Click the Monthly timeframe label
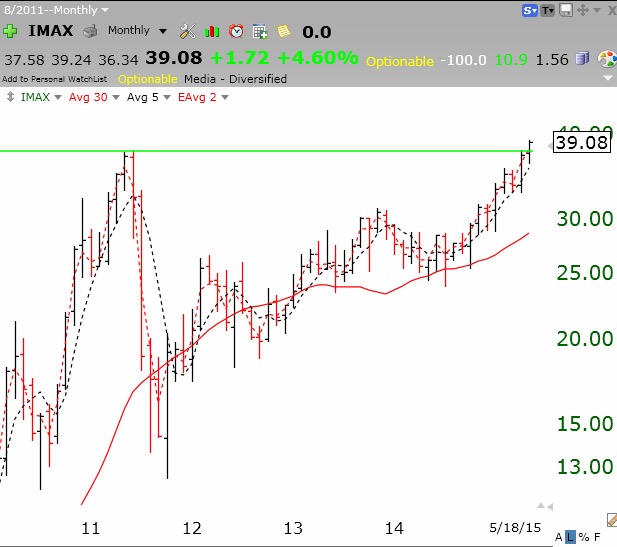The image size is (617, 547). 129,30
